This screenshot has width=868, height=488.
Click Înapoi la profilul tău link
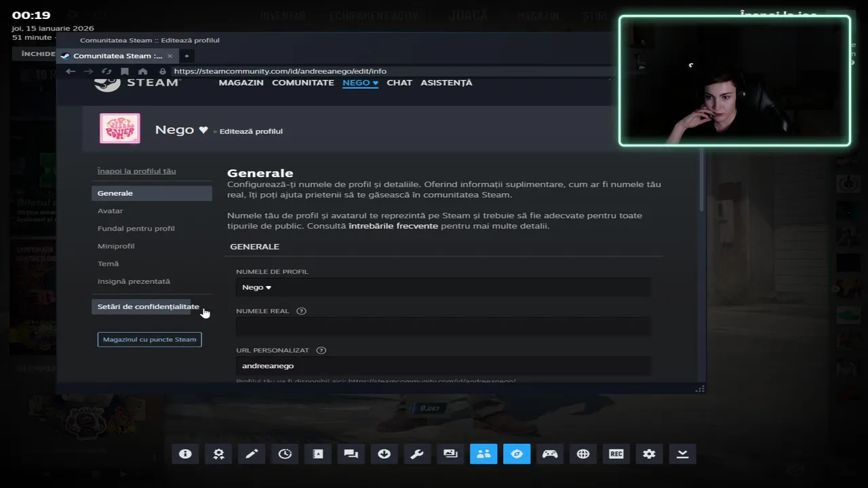[x=136, y=171]
